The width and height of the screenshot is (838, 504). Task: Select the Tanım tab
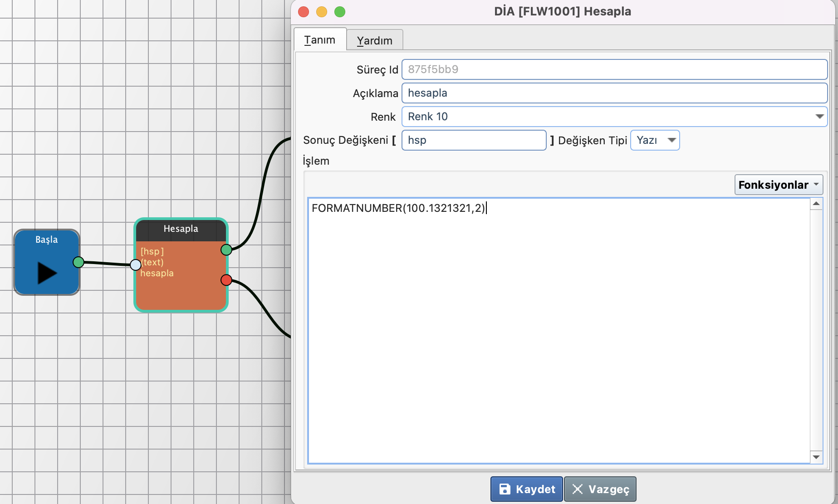pyautogui.click(x=320, y=40)
